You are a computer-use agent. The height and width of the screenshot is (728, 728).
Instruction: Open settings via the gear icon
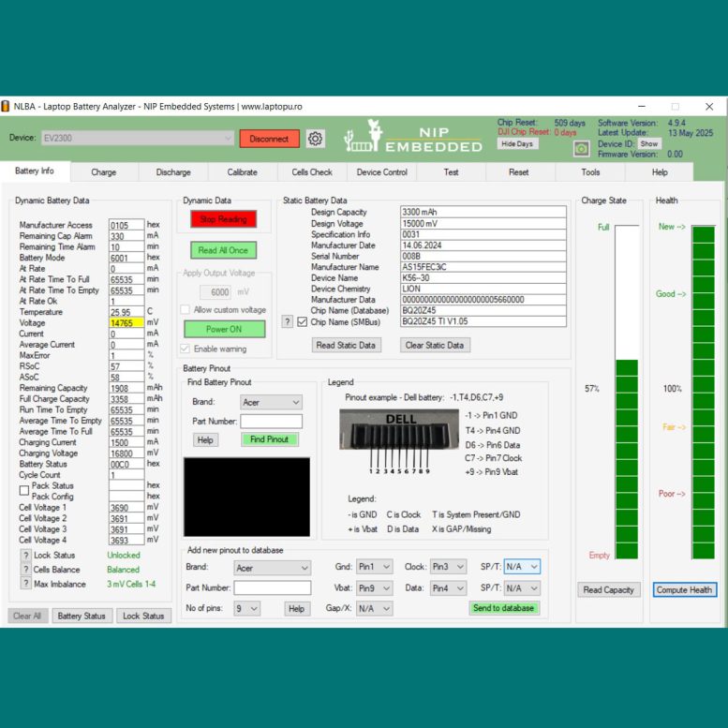pos(315,139)
